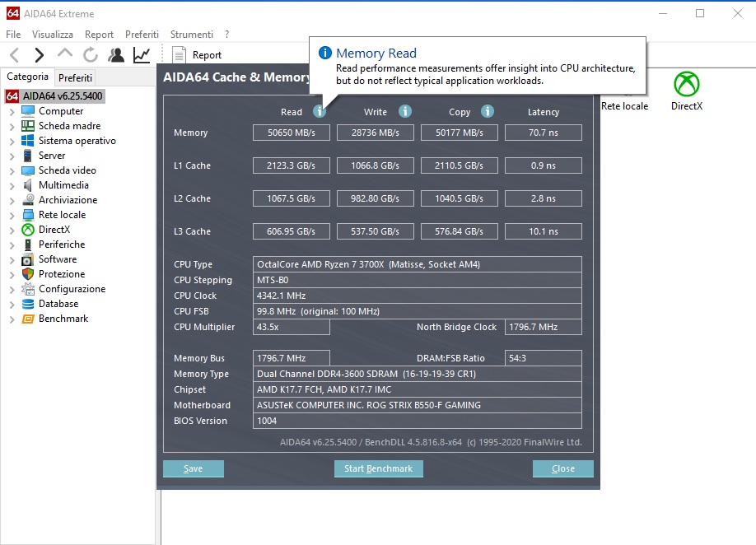Viewport: 756px width, 545px height.
Task: Select the Sistema operativo Windows icon
Action: pos(28,141)
